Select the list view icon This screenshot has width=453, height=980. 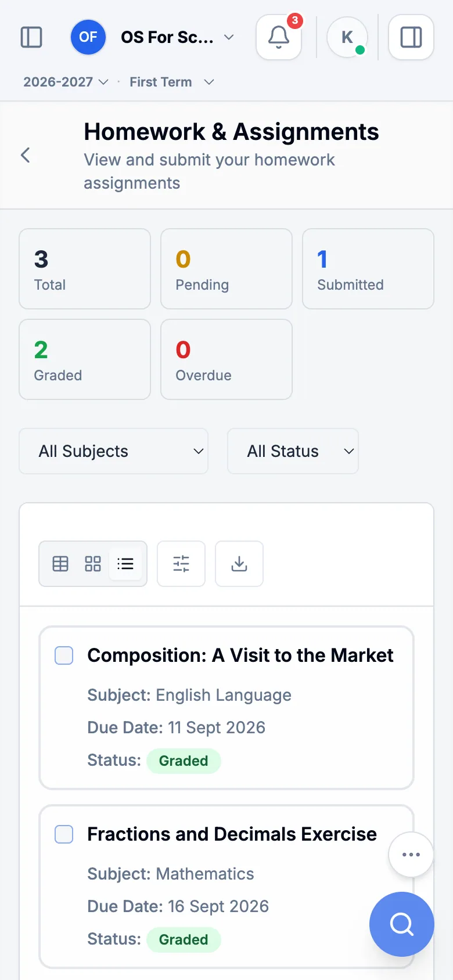(x=125, y=564)
